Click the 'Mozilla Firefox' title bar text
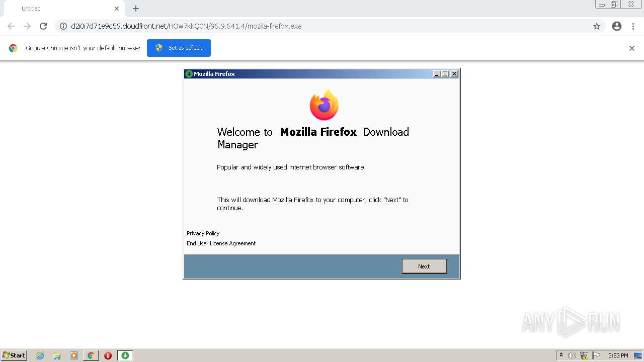Screen dimensions: 644x362 coord(214,74)
